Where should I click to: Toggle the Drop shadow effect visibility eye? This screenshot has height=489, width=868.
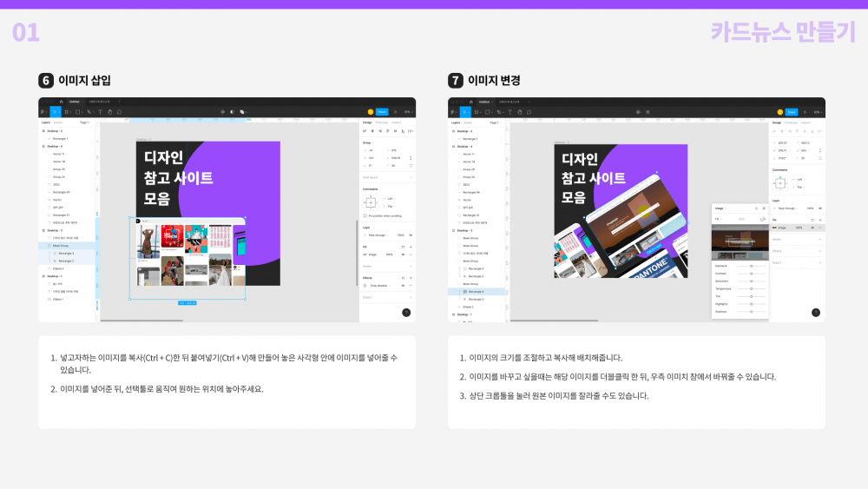pyautogui.click(x=402, y=285)
